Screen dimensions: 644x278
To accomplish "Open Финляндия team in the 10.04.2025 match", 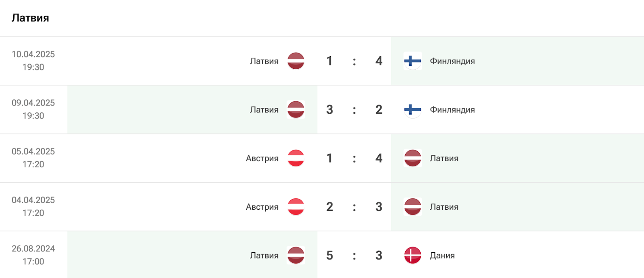I will pyautogui.click(x=452, y=61).
